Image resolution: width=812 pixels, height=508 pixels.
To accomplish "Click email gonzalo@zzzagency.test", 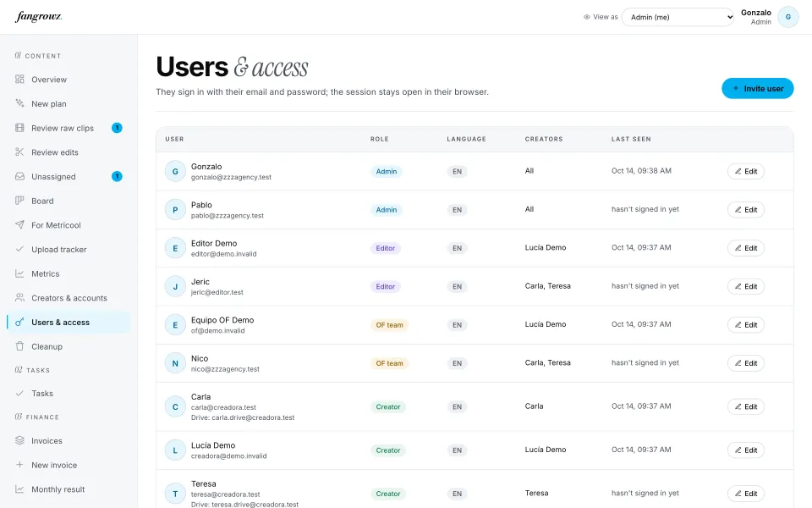I will pos(231,177).
